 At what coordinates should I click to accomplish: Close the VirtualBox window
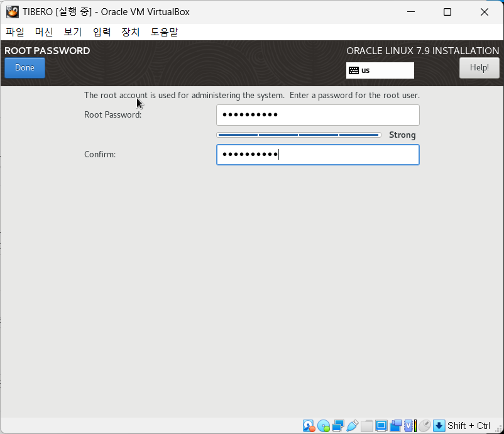485,12
